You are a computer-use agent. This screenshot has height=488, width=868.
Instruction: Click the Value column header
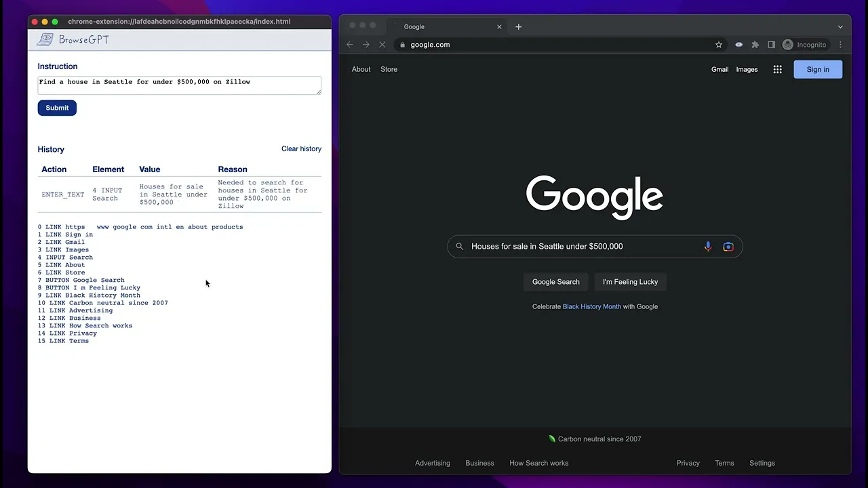(x=150, y=169)
